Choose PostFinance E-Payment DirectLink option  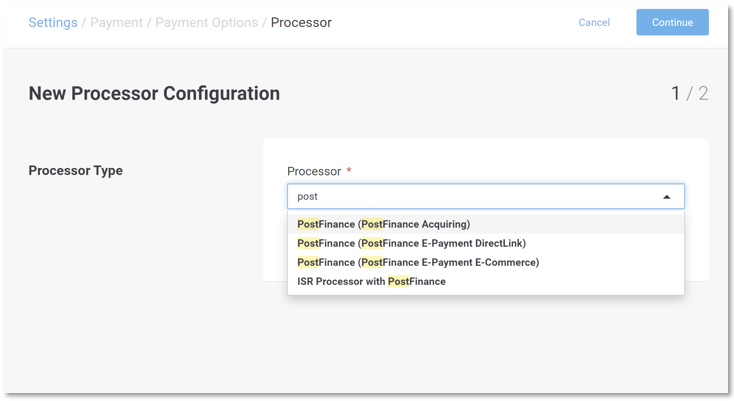tap(411, 243)
